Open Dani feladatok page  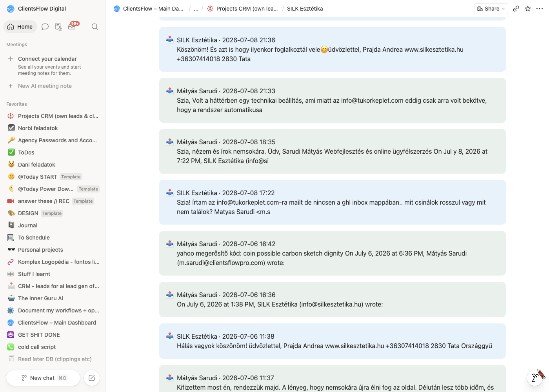pos(53,165)
